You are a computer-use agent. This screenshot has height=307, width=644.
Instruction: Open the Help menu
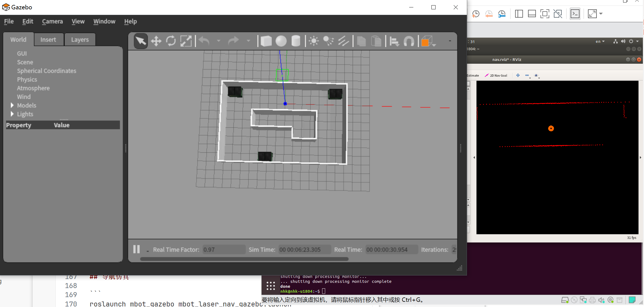[x=130, y=21]
